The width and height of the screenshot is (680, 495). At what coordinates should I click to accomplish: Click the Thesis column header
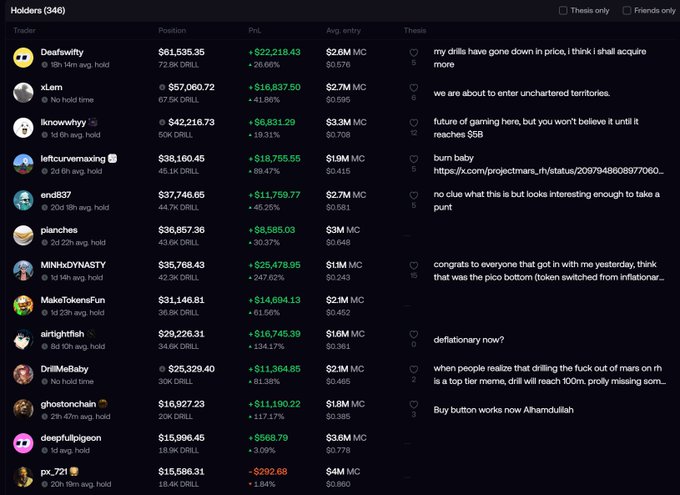click(x=415, y=30)
